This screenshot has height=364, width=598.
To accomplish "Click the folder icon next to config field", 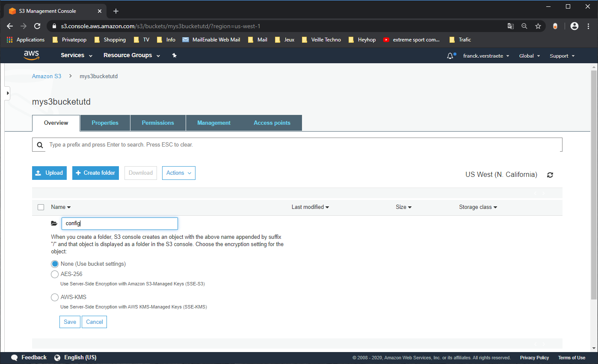I will (x=54, y=223).
